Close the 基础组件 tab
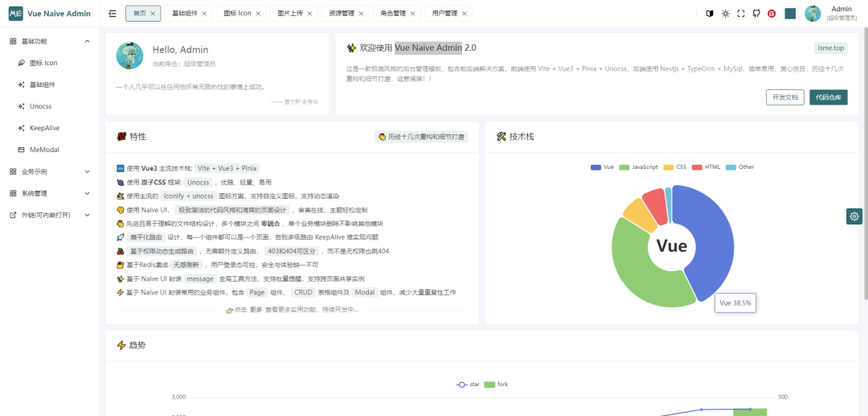The image size is (868, 416). (x=204, y=14)
